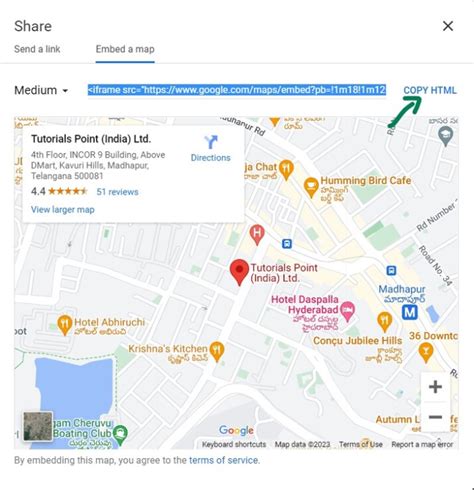
Task: Click the Directions arrow icon
Action: pos(211,142)
